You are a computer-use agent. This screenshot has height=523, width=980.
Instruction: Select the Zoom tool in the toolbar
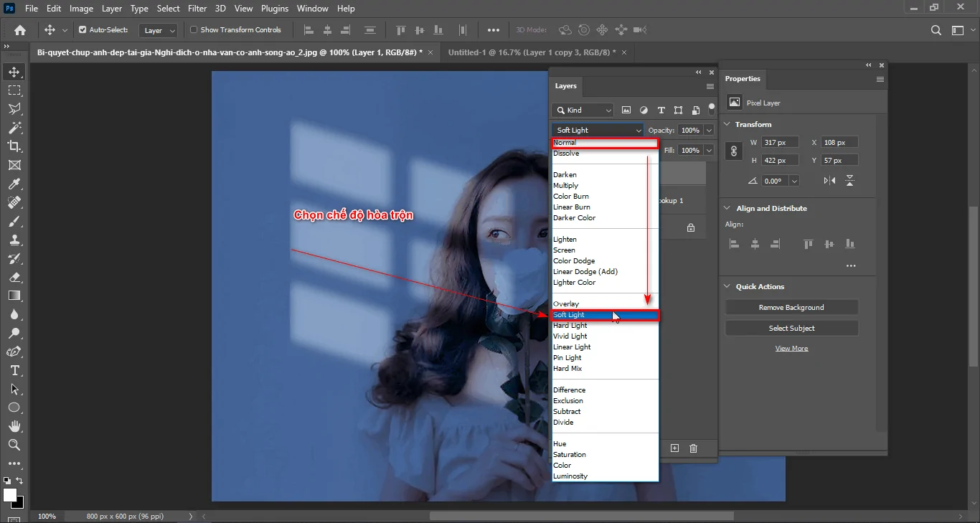point(14,445)
